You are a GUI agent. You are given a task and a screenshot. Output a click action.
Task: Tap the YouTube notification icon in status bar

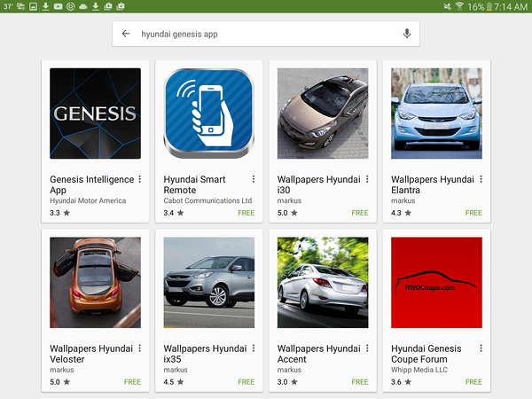(58, 6)
